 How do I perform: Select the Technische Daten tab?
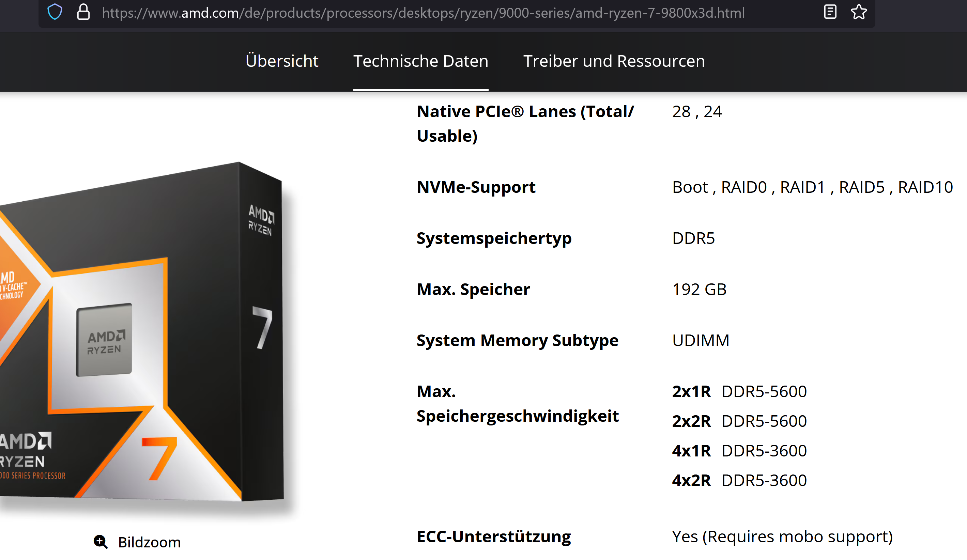tap(420, 61)
